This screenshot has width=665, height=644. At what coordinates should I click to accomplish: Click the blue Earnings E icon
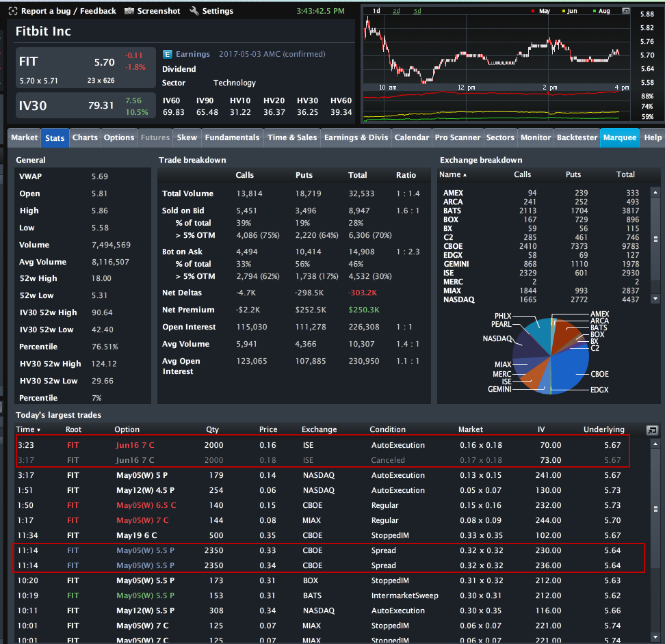point(167,54)
